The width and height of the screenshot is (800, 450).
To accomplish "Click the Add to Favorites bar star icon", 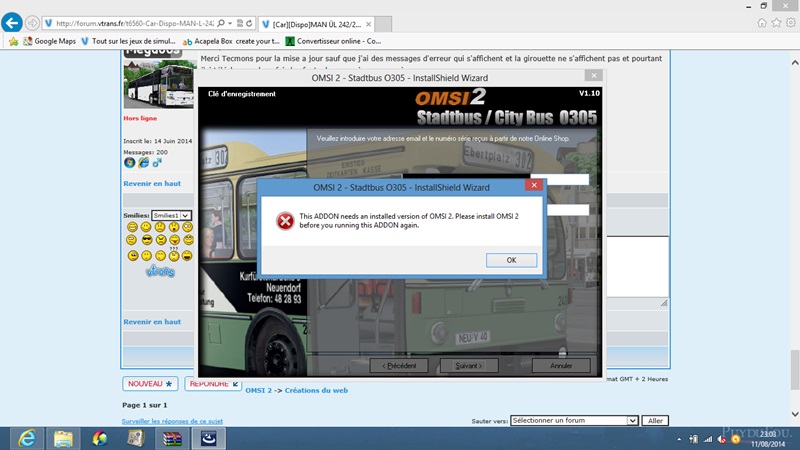I will point(14,41).
